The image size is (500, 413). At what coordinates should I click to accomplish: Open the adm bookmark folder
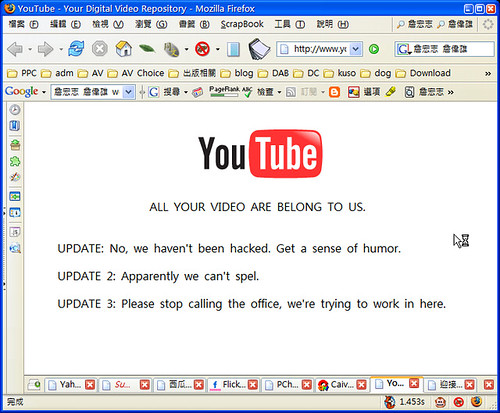[57, 73]
